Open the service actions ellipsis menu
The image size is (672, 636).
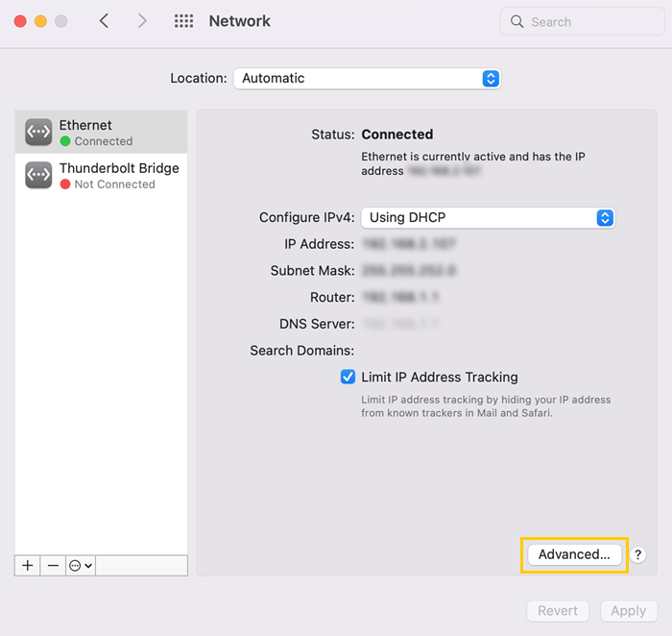click(81, 566)
